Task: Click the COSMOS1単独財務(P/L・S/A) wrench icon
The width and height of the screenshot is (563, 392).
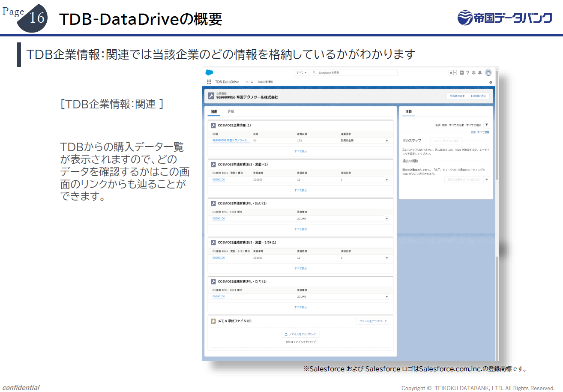Action: 213,203
